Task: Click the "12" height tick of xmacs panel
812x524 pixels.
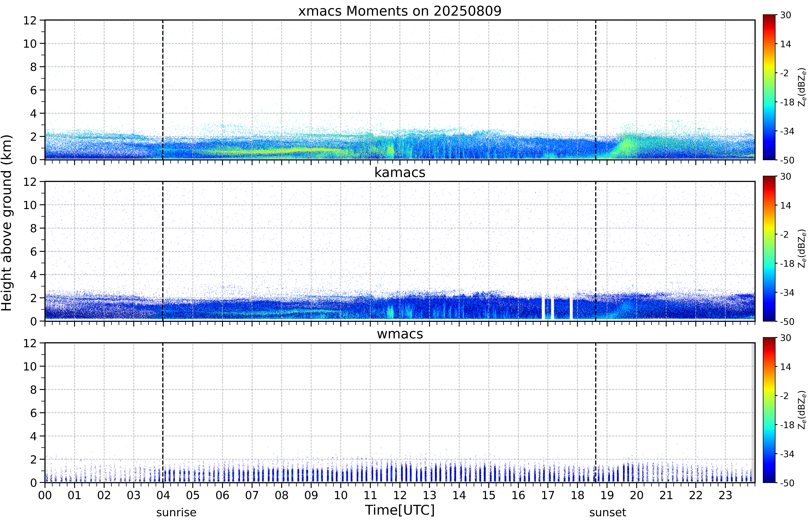Action: pyautogui.click(x=30, y=20)
